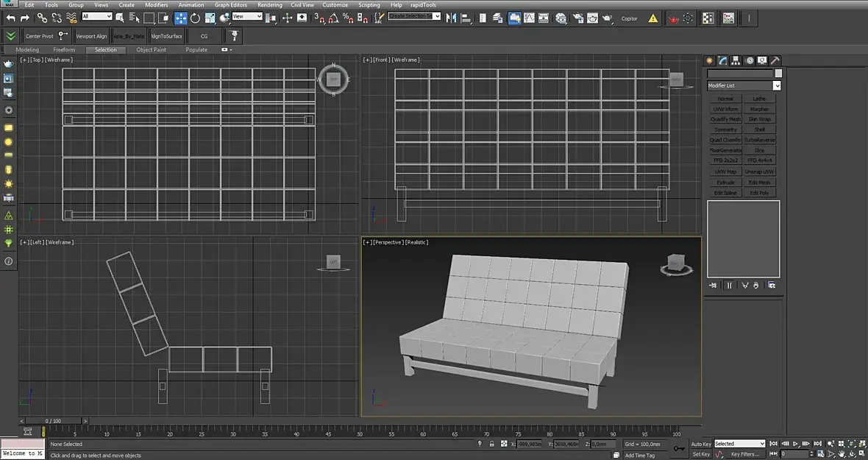Click the ViewCube in Perspective viewport

(675, 263)
